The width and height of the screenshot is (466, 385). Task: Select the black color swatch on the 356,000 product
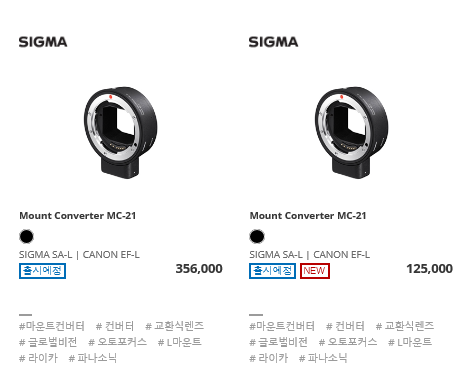26,237
